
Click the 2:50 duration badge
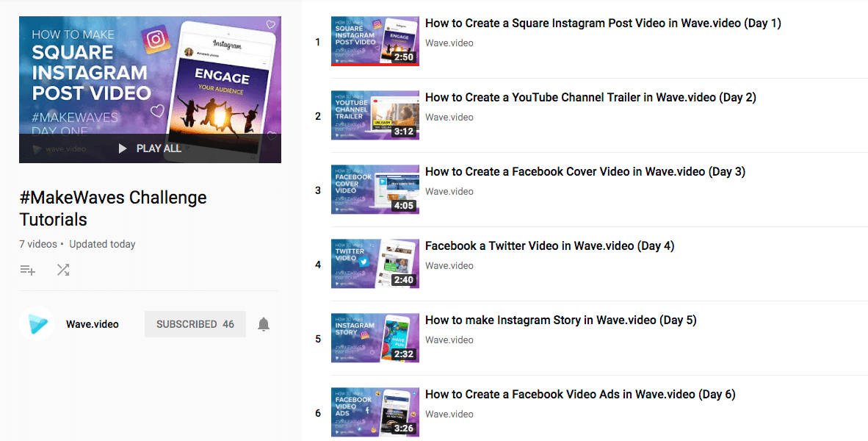[404, 57]
